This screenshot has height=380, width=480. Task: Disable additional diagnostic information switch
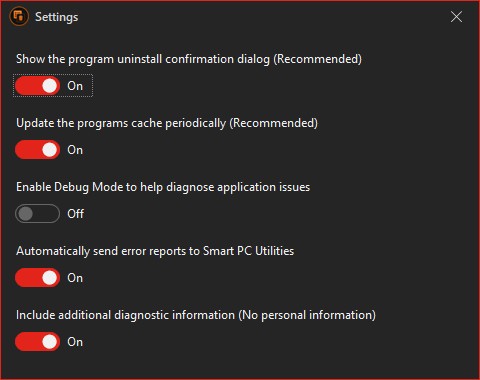click(37, 342)
